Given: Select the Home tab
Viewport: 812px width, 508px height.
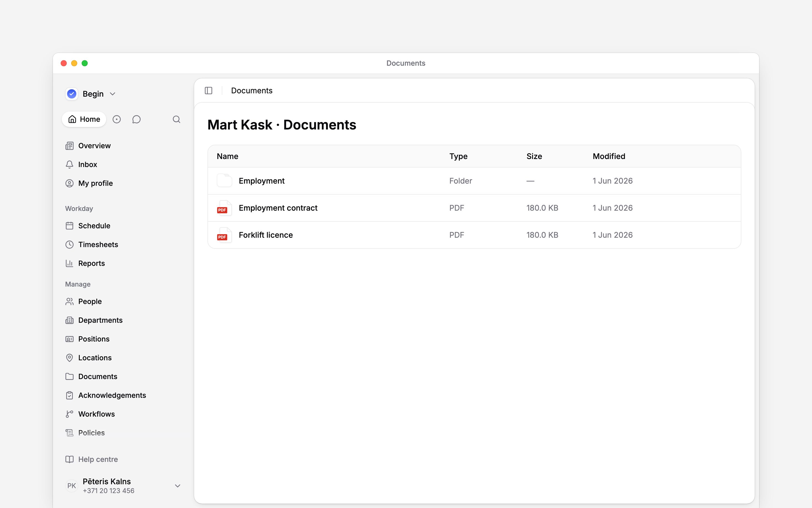Looking at the screenshot, I should tap(84, 119).
